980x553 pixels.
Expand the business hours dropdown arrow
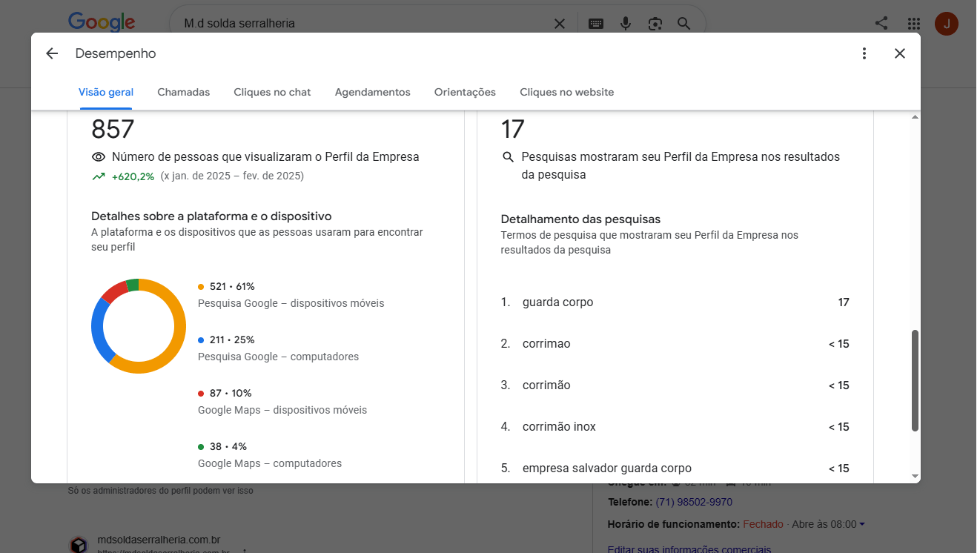pyautogui.click(x=862, y=524)
